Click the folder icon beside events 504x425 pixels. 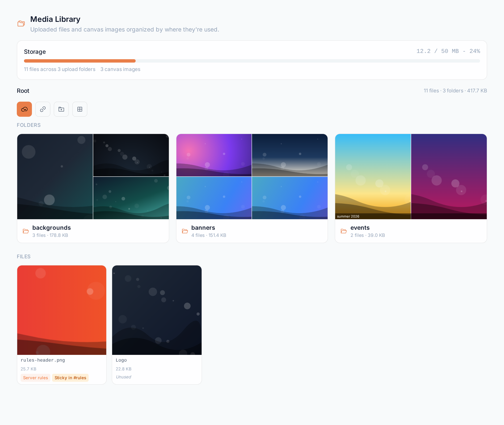tap(344, 231)
